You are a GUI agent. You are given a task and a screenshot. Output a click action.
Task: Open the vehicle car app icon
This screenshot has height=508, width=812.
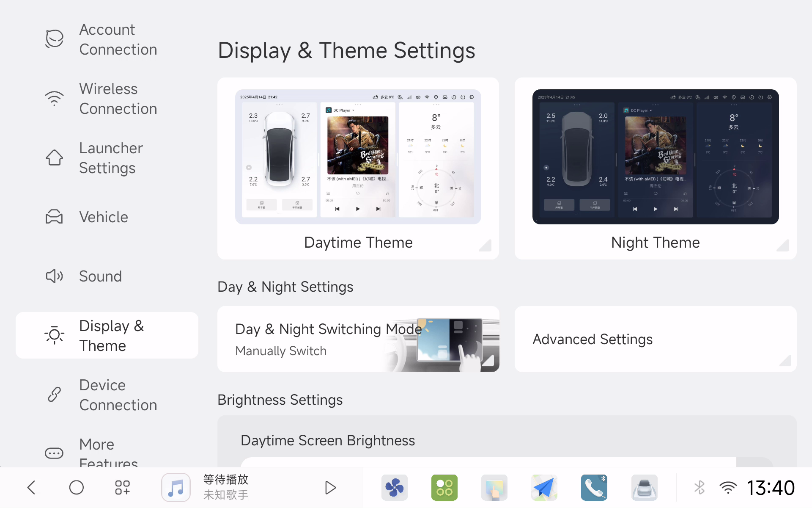coord(645,488)
